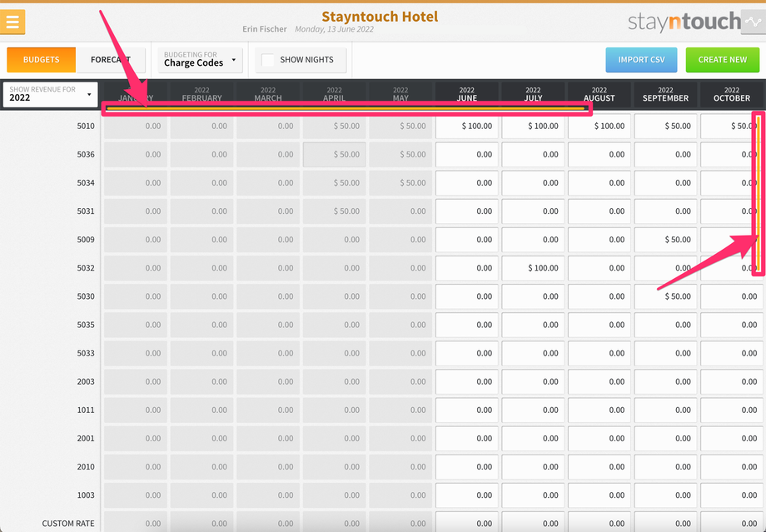Click the July field for code 1011
766x532 pixels.
pos(533,410)
